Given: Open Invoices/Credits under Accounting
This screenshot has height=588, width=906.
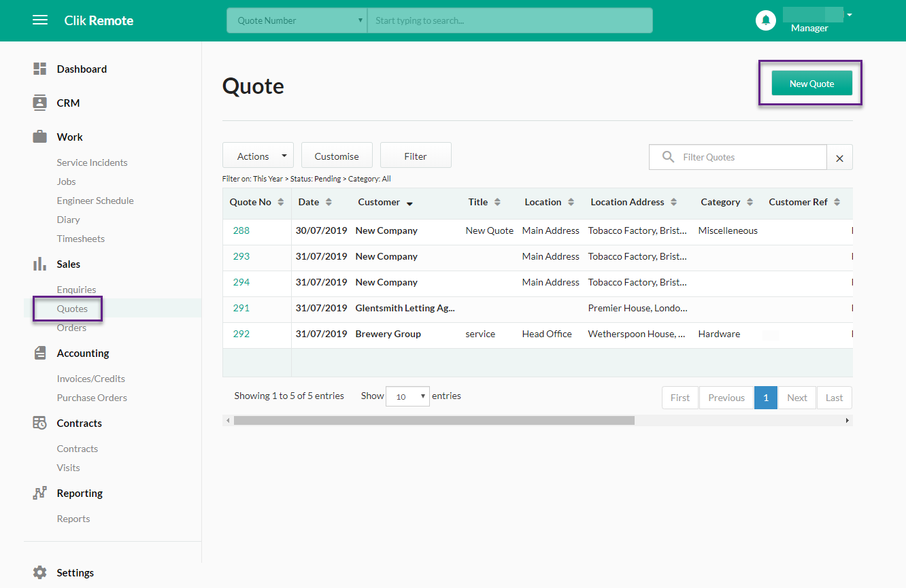Looking at the screenshot, I should pos(91,379).
